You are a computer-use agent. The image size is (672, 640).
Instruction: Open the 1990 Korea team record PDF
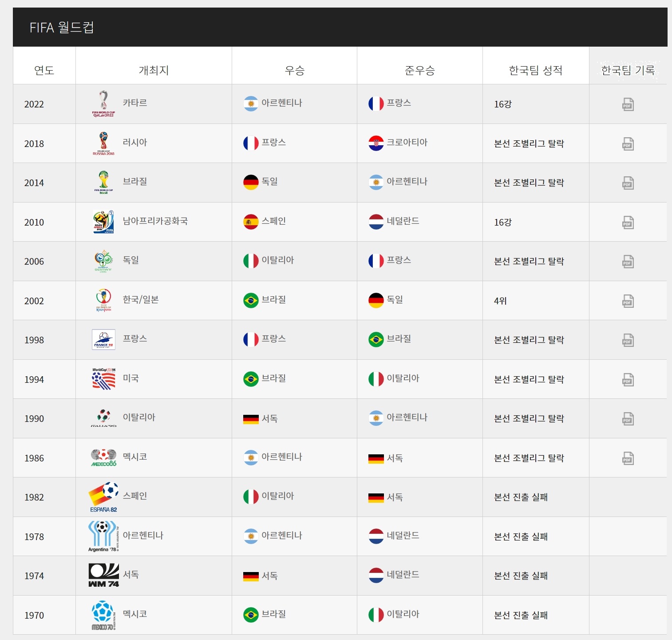[x=628, y=419]
